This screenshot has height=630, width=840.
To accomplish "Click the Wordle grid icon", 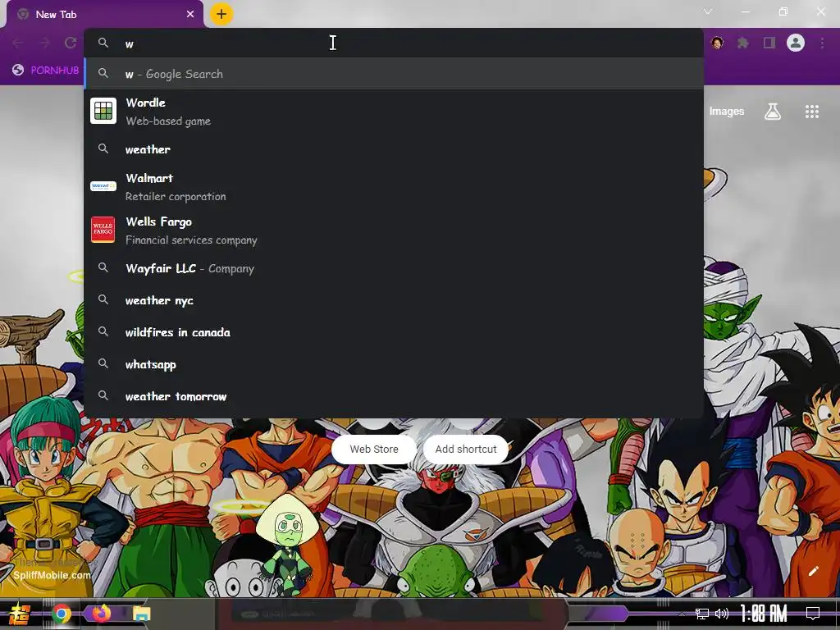I will coord(103,111).
